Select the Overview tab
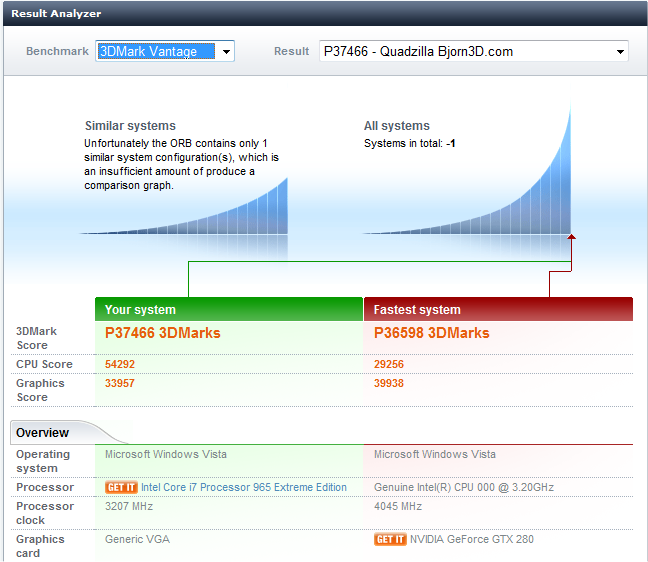The width and height of the screenshot is (648, 562). pyautogui.click(x=42, y=433)
